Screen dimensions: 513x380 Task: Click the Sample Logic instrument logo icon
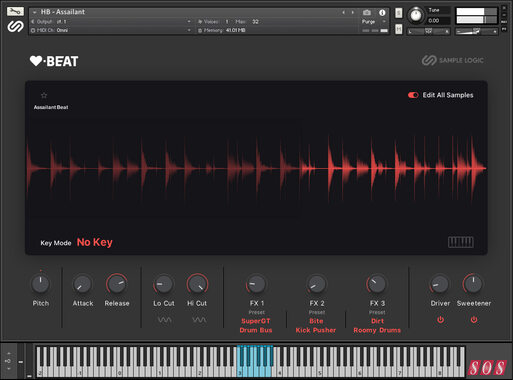pyautogui.click(x=15, y=26)
